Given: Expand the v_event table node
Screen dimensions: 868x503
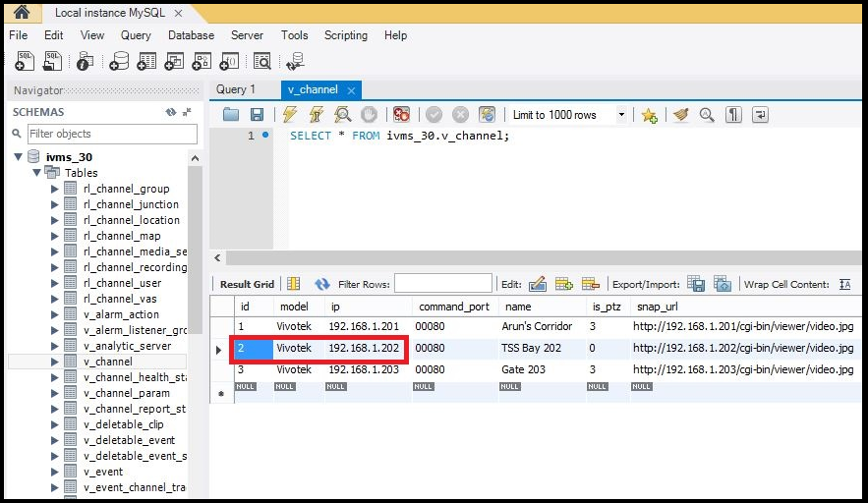Looking at the screenshot, I should coord(54,472).
